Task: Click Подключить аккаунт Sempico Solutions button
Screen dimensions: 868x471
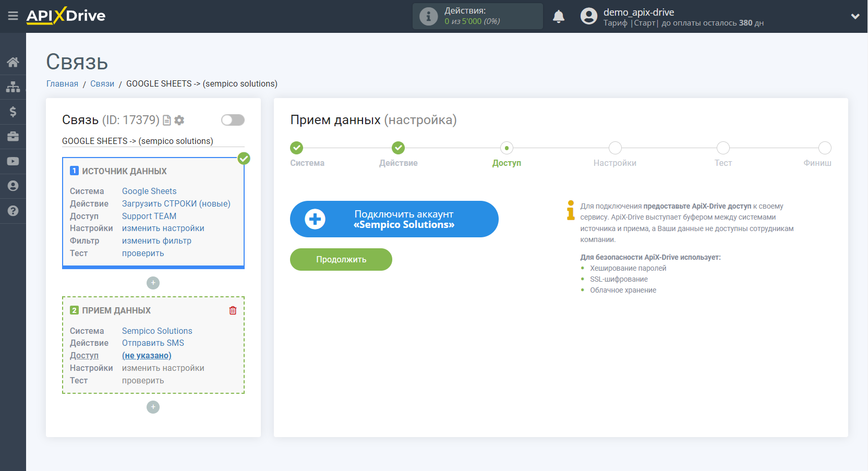Action: point(394,219)
